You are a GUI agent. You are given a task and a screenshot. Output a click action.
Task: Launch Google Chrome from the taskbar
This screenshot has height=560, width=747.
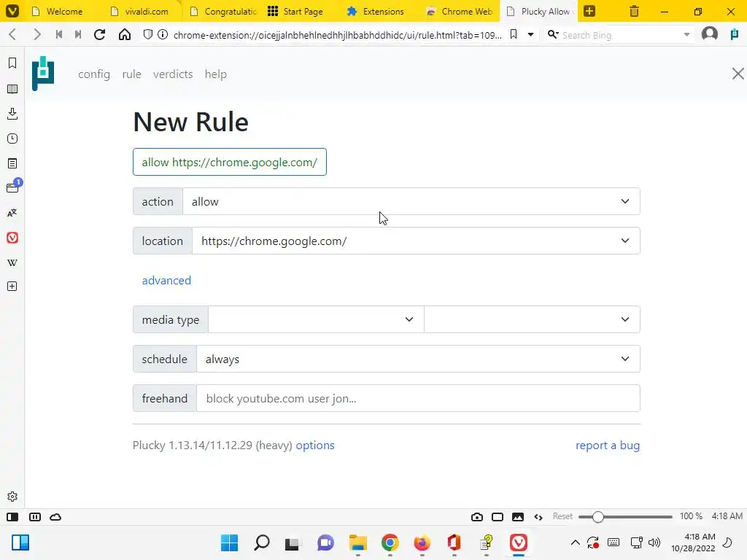390,542
